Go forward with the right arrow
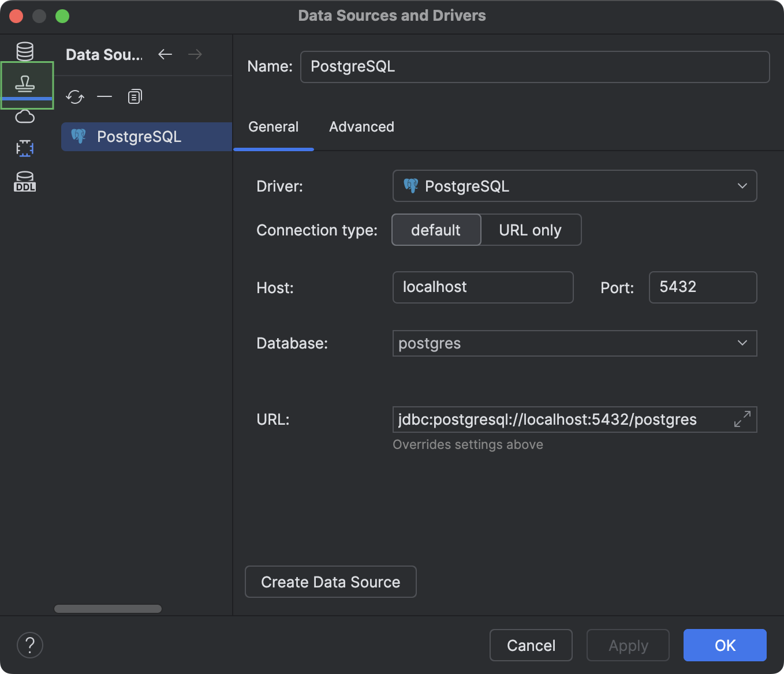784x674 pixels. tap(195, 54)
